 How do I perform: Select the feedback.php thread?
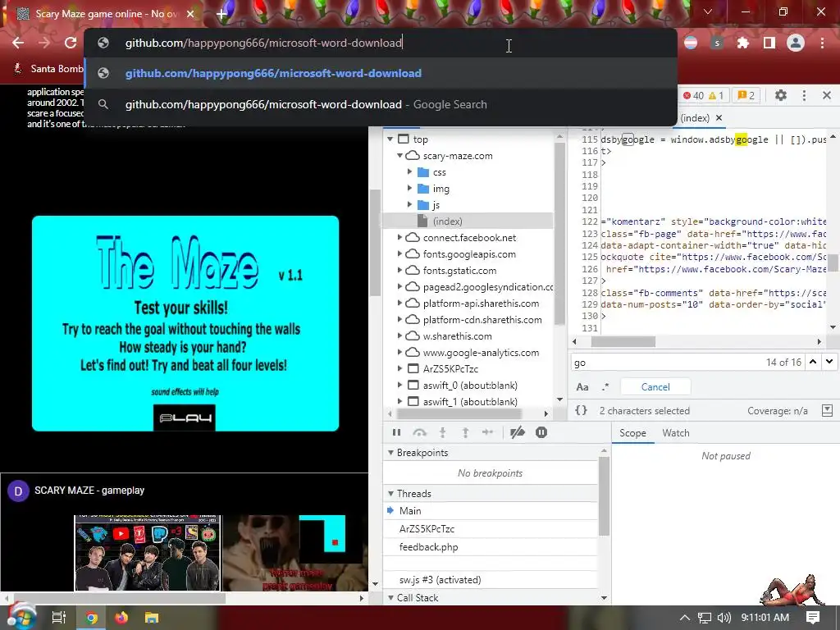click(428, 547)
